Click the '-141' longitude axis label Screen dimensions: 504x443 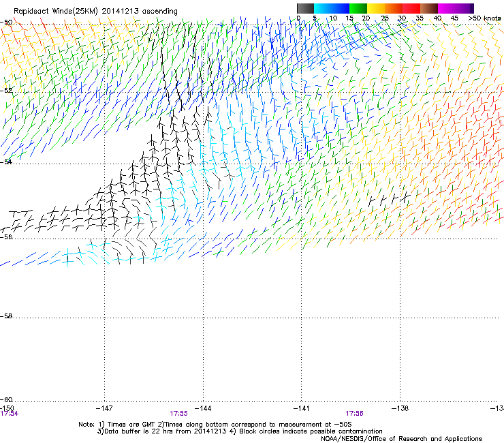pos(302,408)
